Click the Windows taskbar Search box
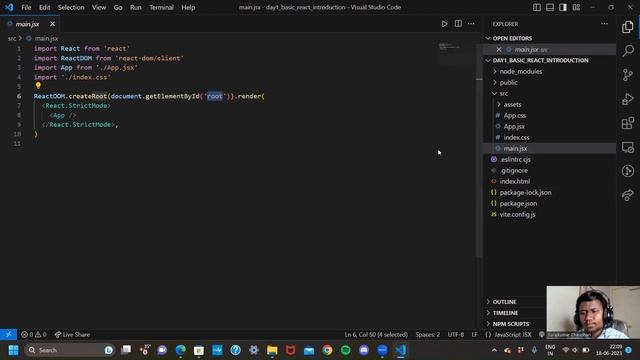The image size is (640, 360). pos(69,350)
